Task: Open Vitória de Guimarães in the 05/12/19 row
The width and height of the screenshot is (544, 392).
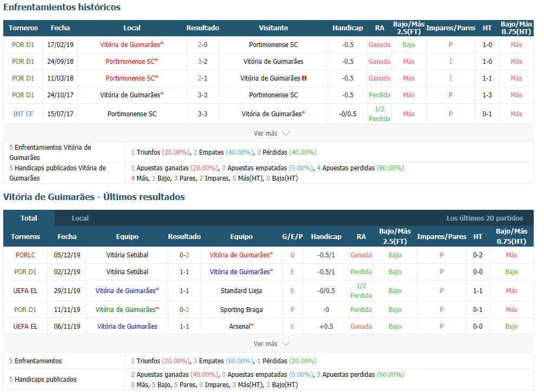Action: pyautogui.click(x=241, y=255)
